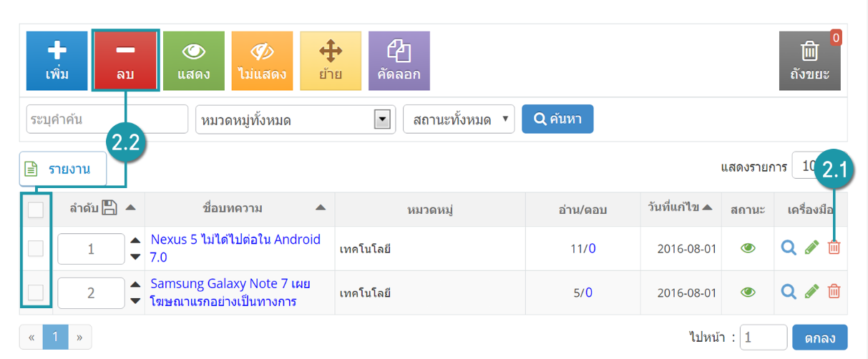Viewport: 868px width, 359px height.
Task: Toggle the eye status of Nexus 5 article
Action: (748, 248)
